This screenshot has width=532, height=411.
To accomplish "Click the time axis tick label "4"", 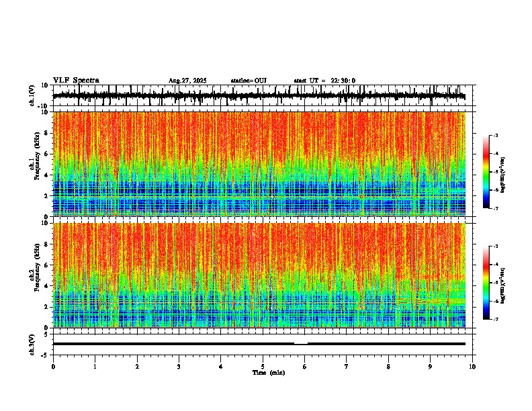I will pos(221,367).
